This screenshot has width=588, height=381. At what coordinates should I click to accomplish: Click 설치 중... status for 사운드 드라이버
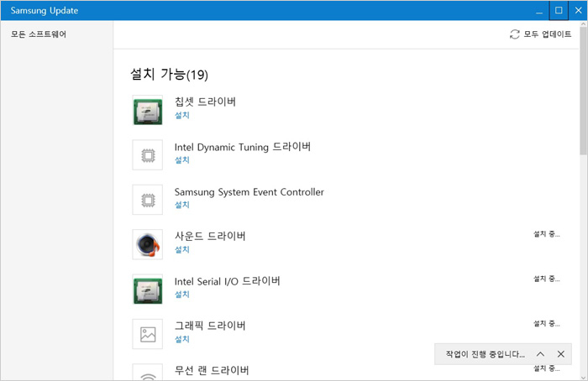547,234
